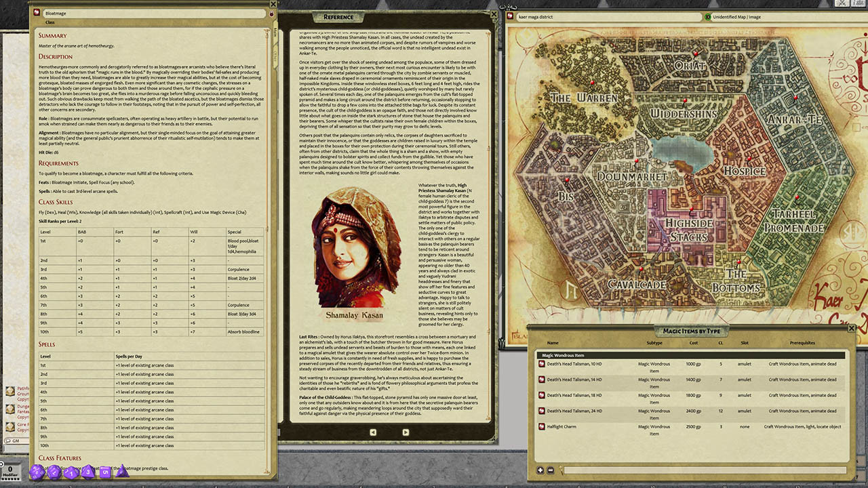The width and height of the screenshot is (868, 488).
Task: Toggle the Bloatmage record lock icon
Action: point(271,14)
